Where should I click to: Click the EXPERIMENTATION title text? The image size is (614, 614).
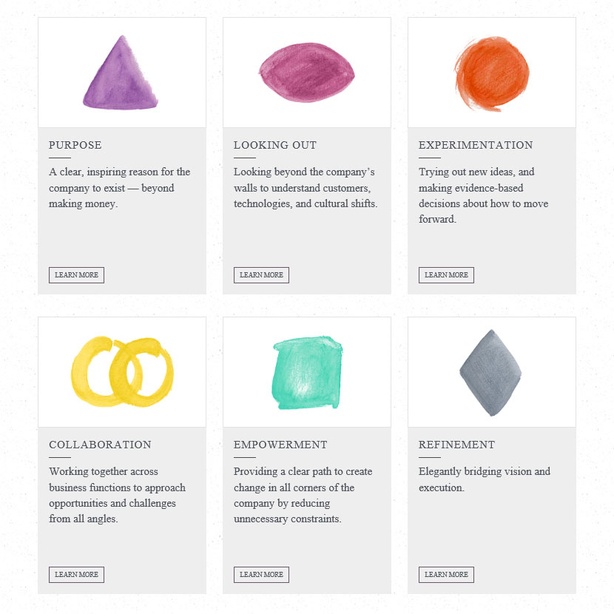(475, 145)
